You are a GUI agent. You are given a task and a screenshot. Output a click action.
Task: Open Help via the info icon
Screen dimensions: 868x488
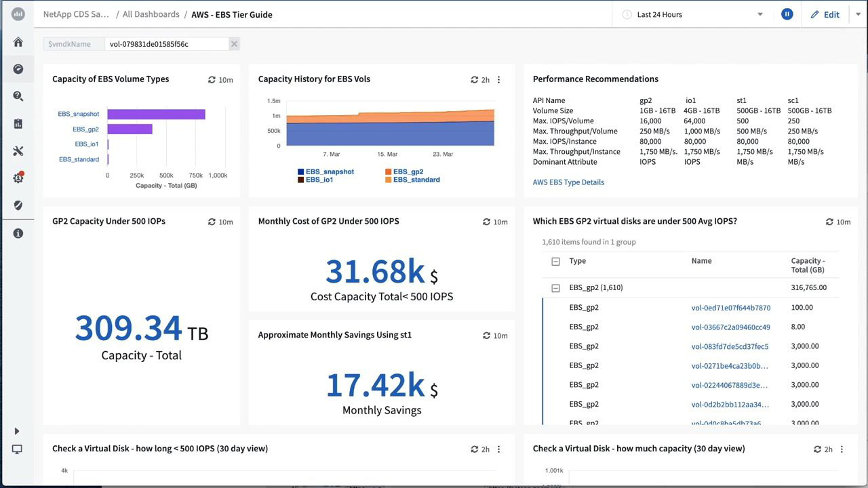pyautogui.click(x=18, y=232)
